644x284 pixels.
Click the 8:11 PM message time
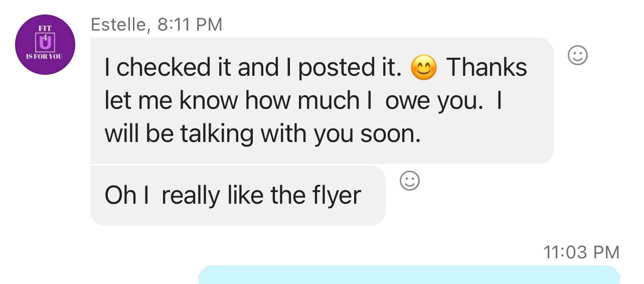[x=190, y=25]
